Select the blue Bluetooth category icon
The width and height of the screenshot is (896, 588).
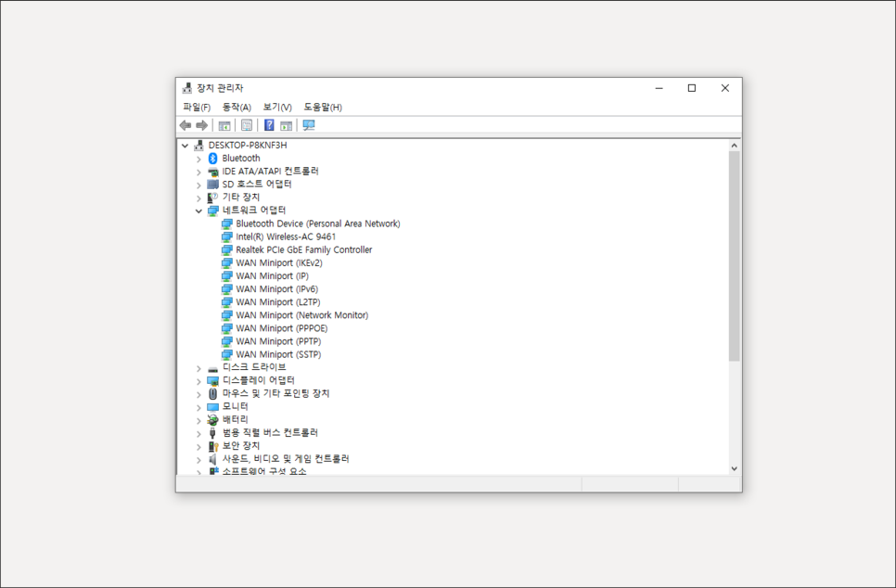tap(212, 159)
